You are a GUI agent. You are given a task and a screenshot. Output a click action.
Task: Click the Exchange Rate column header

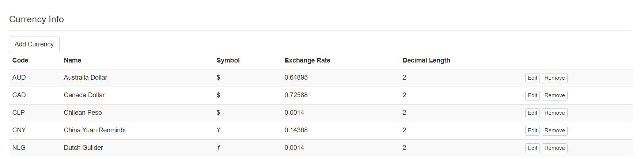[x=307, y=60]
